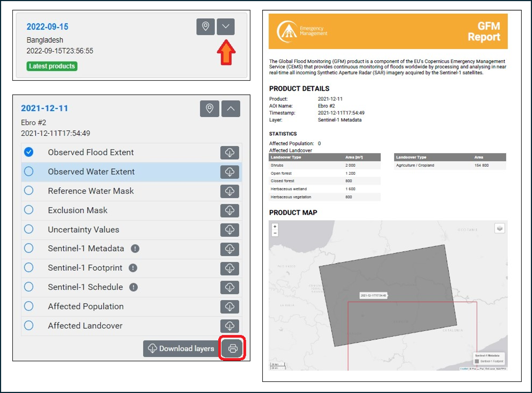Zoom to Ebro #2 with pin icon
Screen dimensions: 532x393
209,109
